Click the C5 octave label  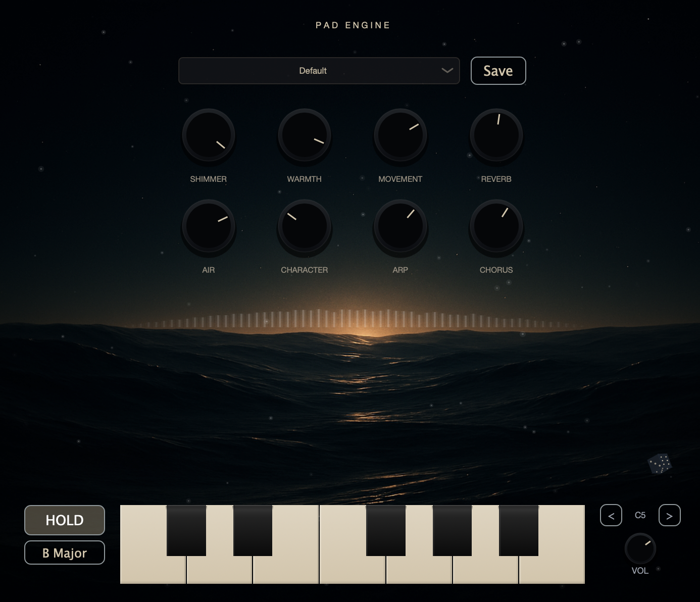(640, 515)
